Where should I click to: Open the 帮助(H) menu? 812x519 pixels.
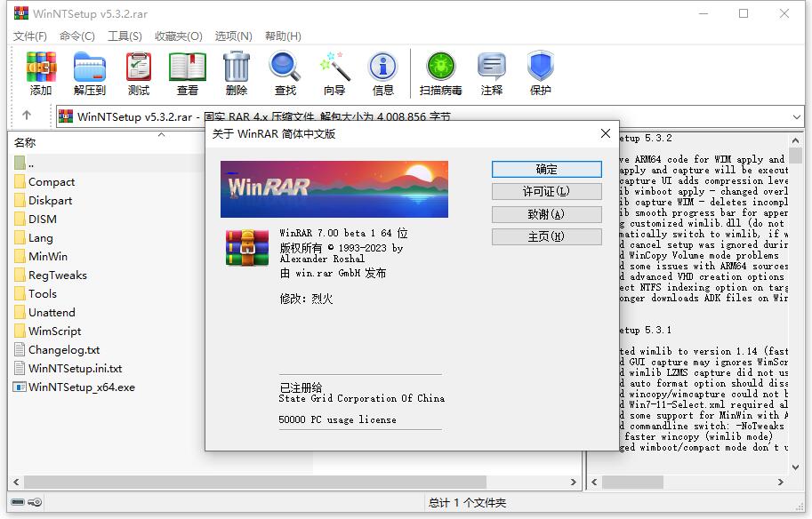pyautogui.click(x=284, y=36)
